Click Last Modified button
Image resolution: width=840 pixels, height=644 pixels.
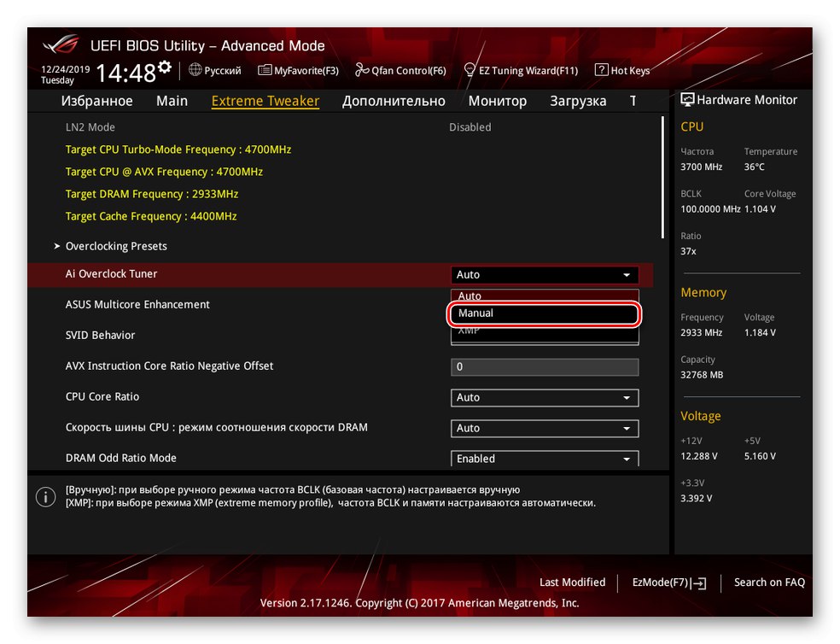[x=572, y=583]
